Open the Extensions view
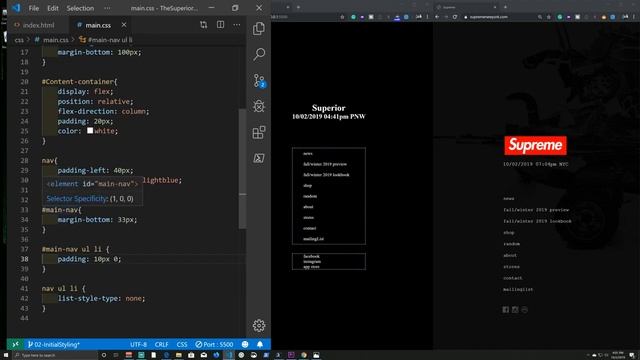The height and width of the screenshot is (360, 640). (x=259, y=132)
